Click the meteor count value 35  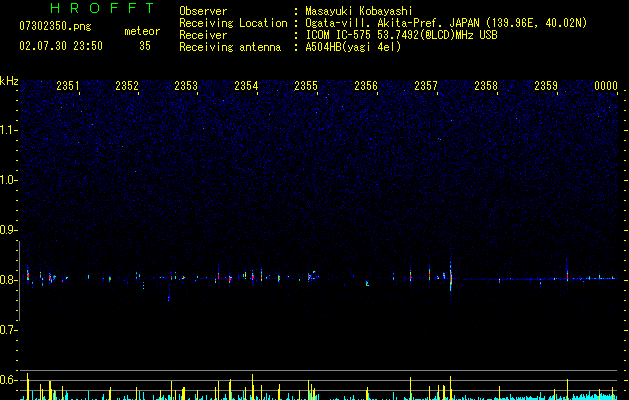click(x=145, y=46)
